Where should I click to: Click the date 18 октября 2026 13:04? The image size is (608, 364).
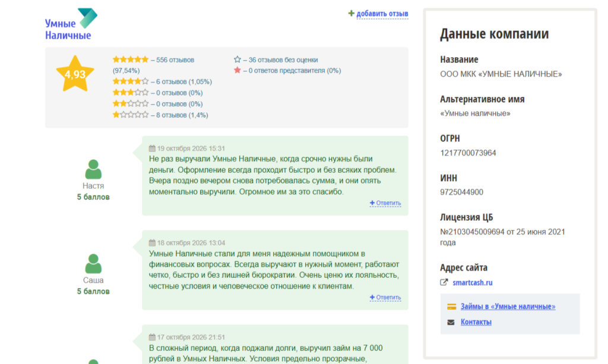click(191, 243)
